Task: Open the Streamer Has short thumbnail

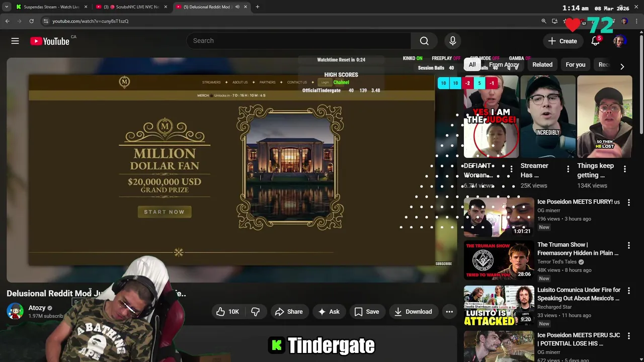Action: coord(547,117)
